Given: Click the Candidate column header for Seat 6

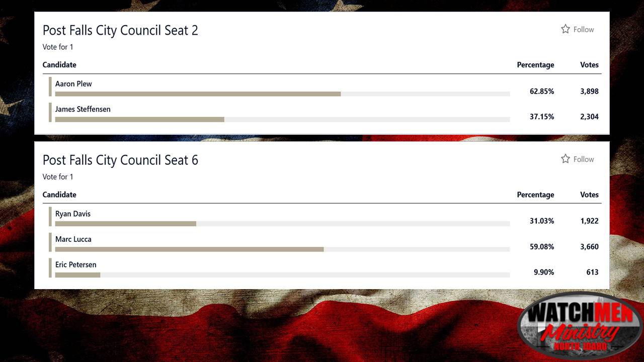Looking at the screenshot, I should click(59, 195).
